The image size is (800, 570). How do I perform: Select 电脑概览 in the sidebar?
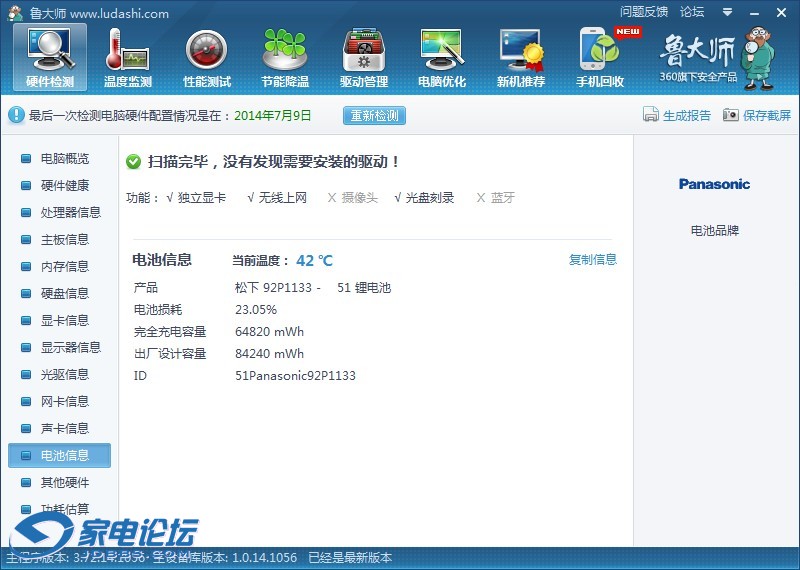pyautogui.click(x=64, y=159)
